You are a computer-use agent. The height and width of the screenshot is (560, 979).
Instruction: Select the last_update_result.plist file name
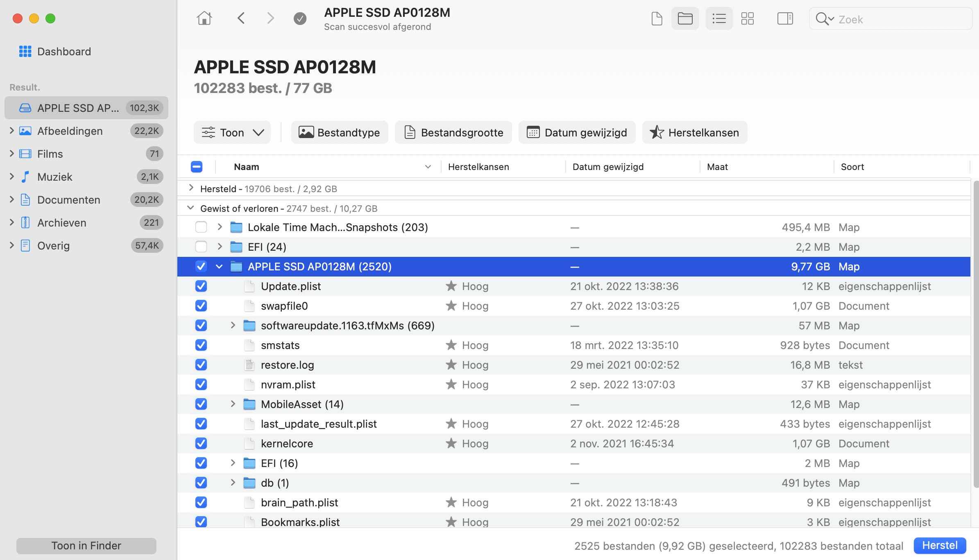click(x=319, y=424)
